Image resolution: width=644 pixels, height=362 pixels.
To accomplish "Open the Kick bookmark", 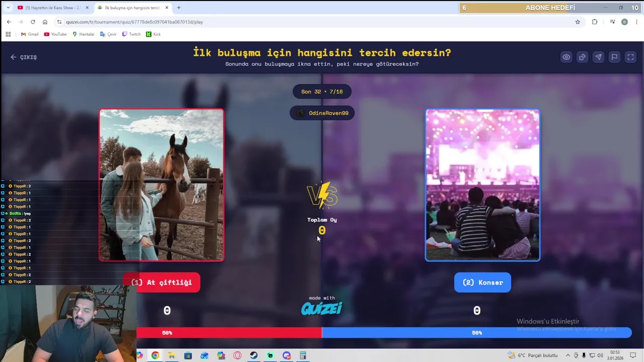I will click(x=153, y=34).
